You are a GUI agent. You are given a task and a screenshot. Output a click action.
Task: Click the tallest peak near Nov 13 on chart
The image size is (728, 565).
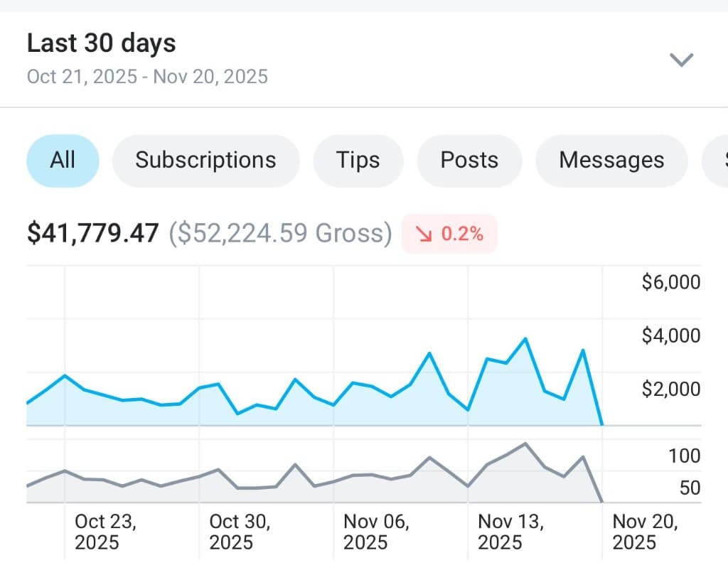[x=525, y=339]
